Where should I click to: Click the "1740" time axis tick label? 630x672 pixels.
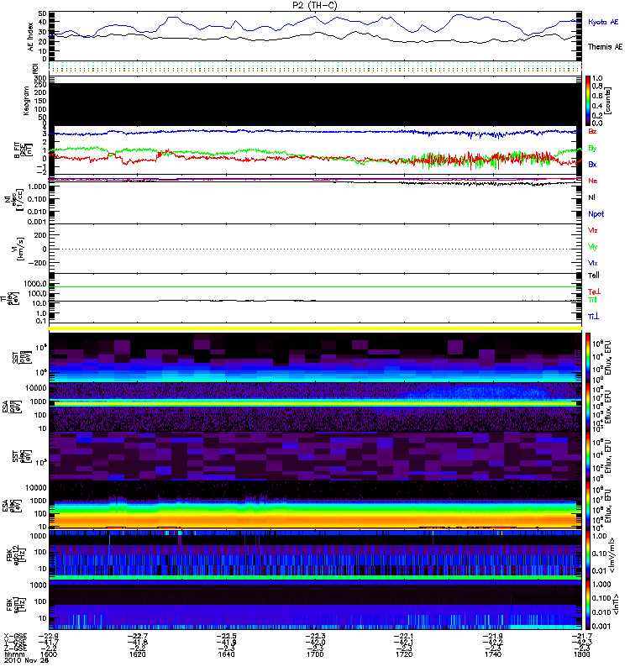coord(493,654)
